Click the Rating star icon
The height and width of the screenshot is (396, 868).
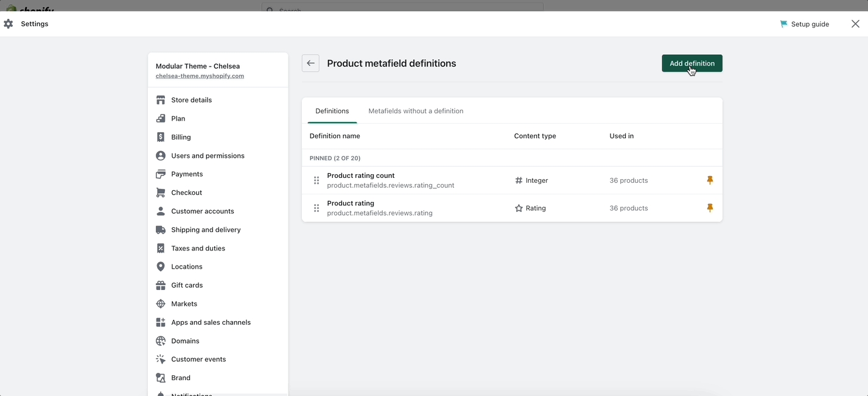(519, 208)
